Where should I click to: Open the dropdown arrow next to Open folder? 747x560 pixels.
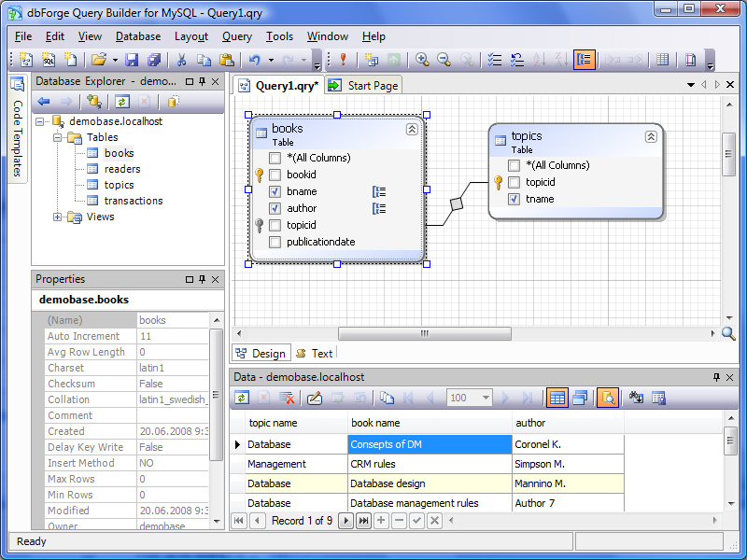click(x=115, y=60)
